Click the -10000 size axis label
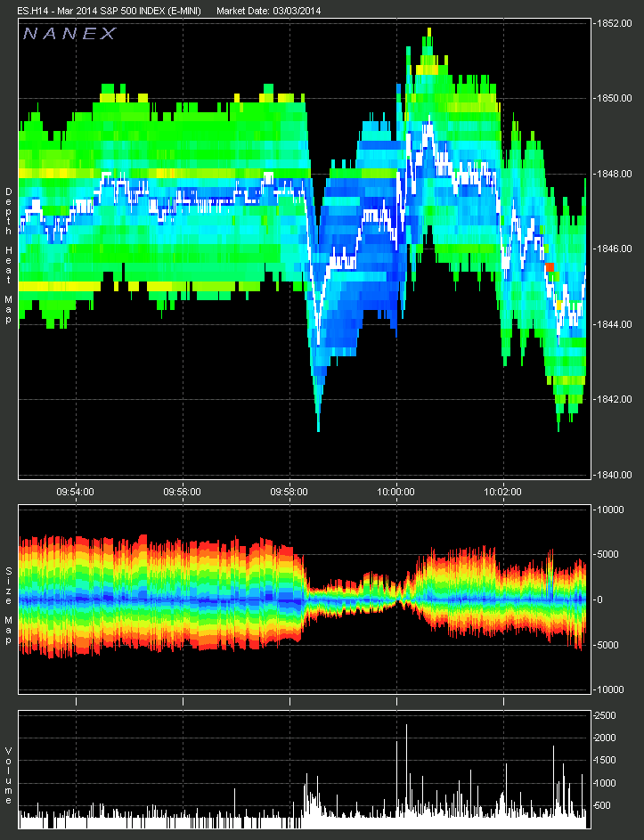Viewport: 644px width, 840px height. (x=610, y=689)
